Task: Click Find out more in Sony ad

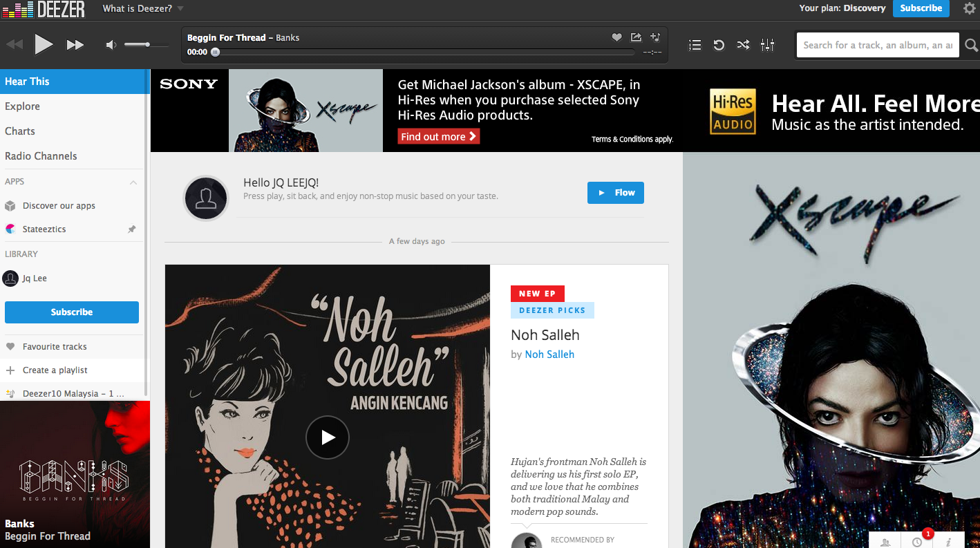Action: pyautogui.click(x=439, y=137)
